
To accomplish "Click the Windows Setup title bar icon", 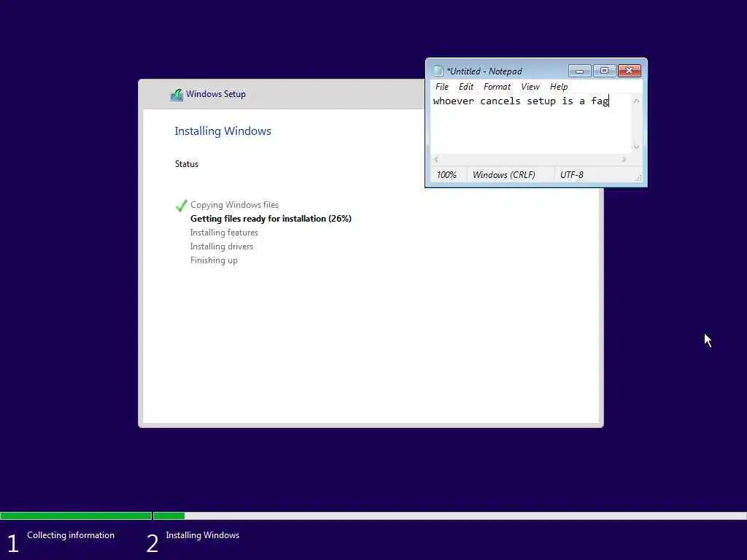I will tap(177, 94).
